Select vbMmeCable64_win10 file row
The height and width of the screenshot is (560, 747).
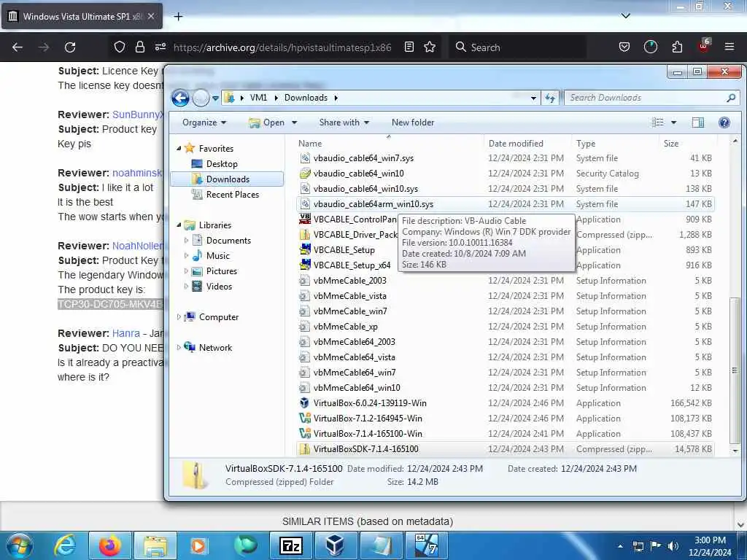coord(505,388)
